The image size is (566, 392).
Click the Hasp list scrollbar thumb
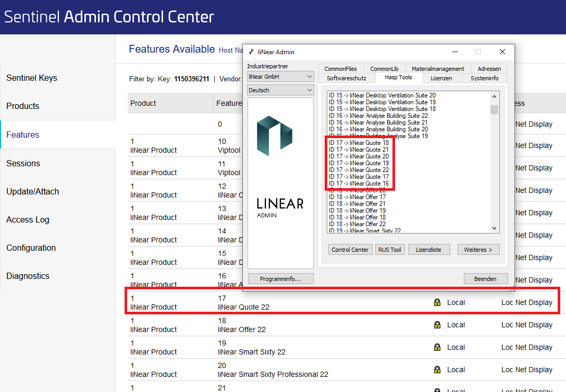pos(495,109)
